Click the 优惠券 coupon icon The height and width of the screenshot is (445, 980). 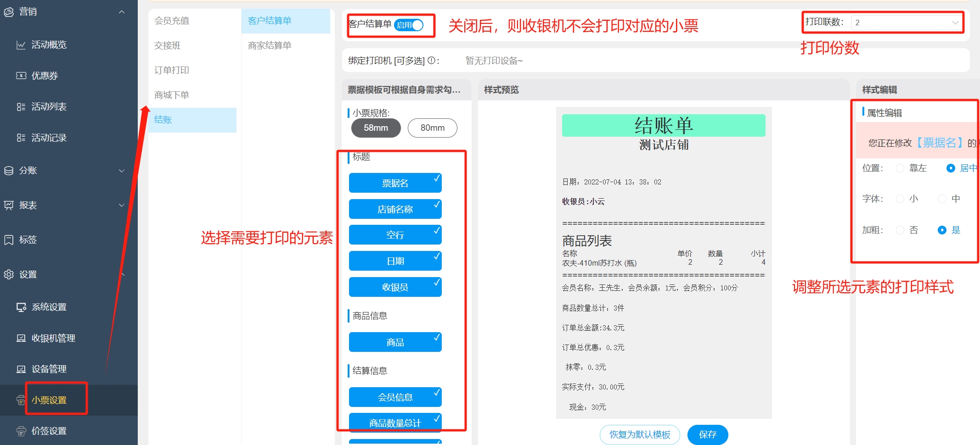tap(21, 76)
